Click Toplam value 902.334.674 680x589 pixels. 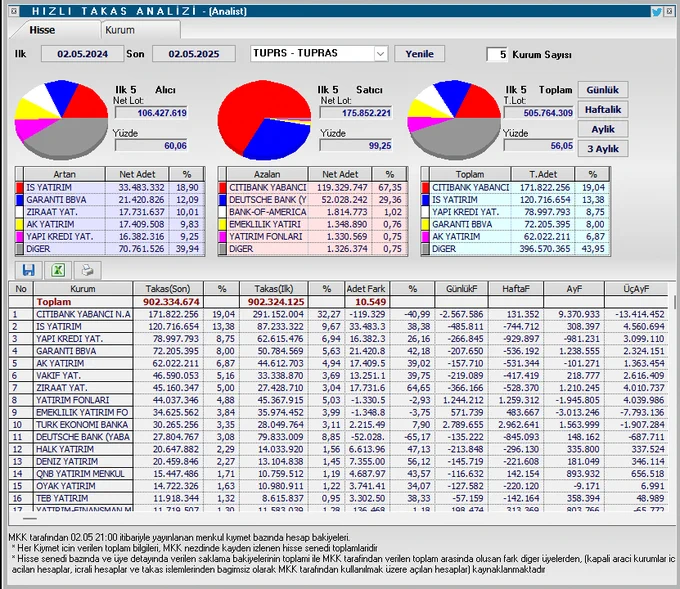[171, 301]
